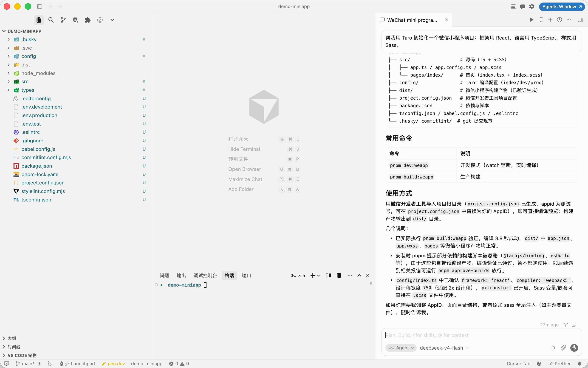
Task: Toggle the bottom panel layout icon
Action: click(513, 7)
